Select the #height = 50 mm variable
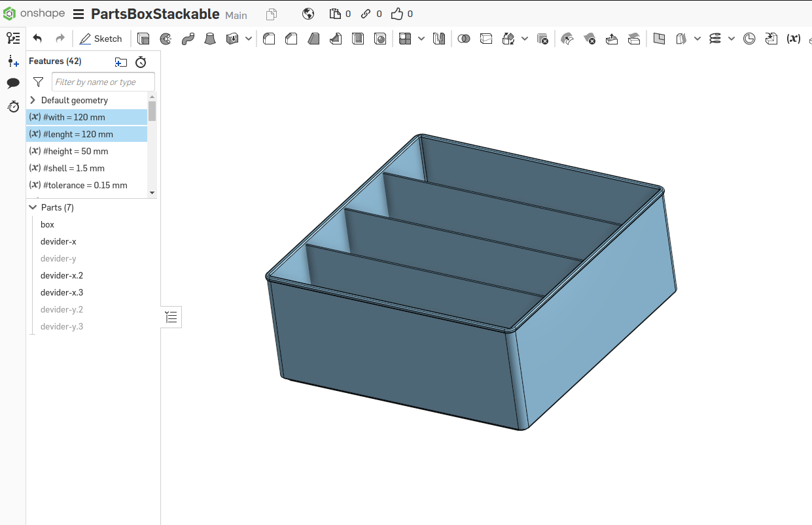 point(75,151)
